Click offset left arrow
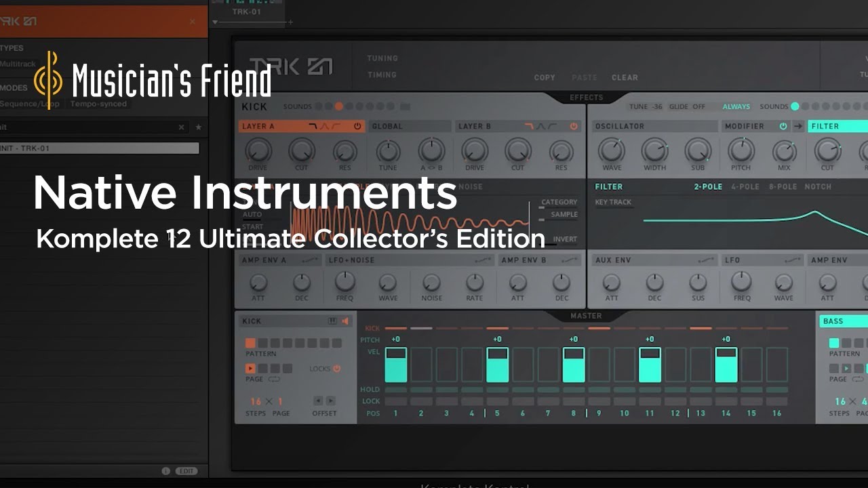The height and width of the screenshot is (488, 868). [317, 401]
